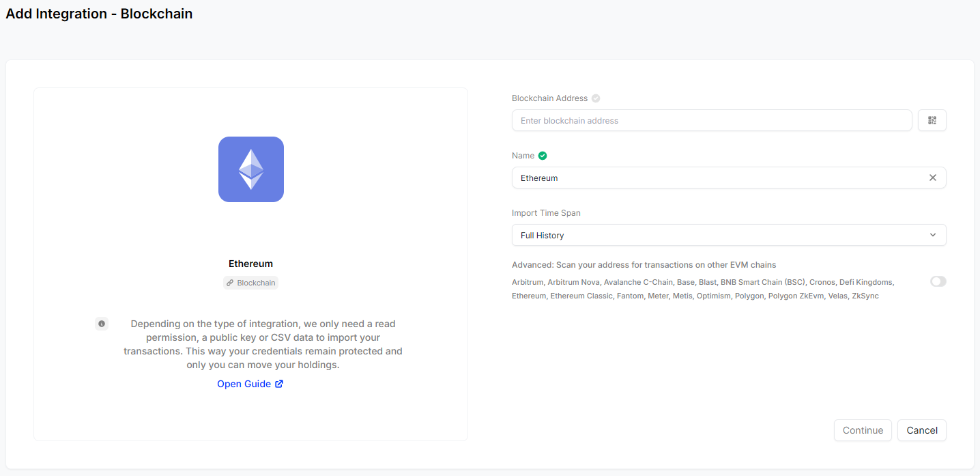Enable scanning other EVM chains

938,281
